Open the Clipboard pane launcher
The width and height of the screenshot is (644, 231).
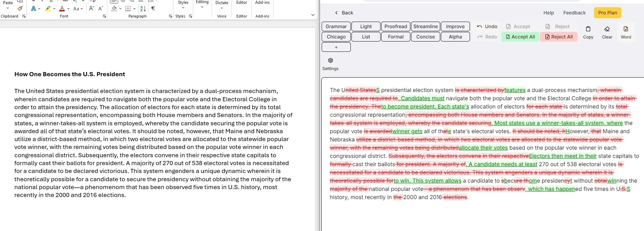[x=24, y=16]
